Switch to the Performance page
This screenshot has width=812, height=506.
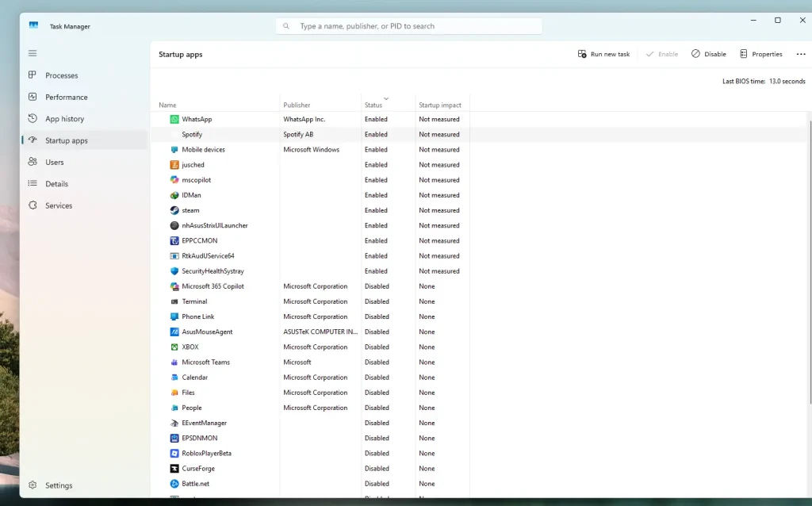tap(85, 97)
